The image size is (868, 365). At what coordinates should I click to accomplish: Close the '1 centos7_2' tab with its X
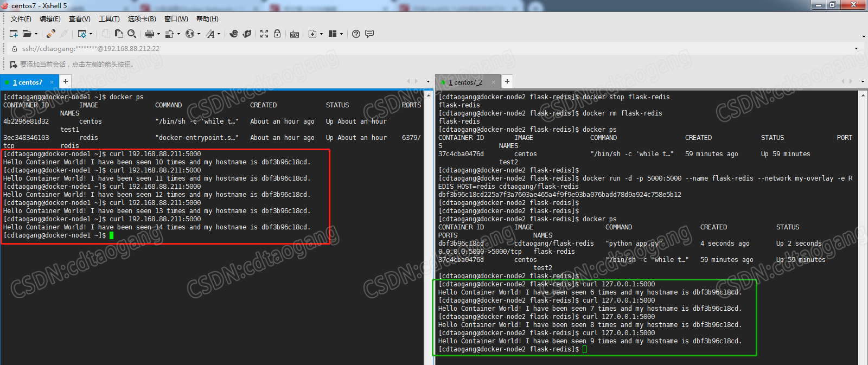click(494, 82)
